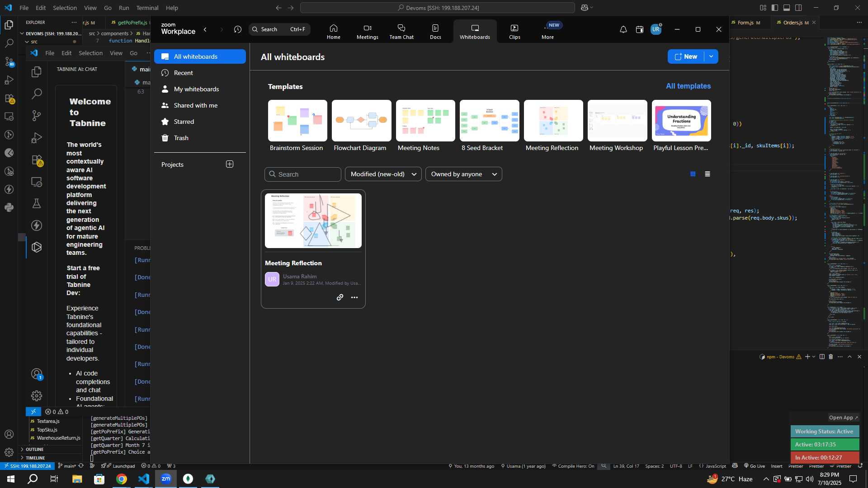Viewport: 868px width, 488px height.
Task: Click Zoom notifications bell icon
Action: tap(623, 29)
